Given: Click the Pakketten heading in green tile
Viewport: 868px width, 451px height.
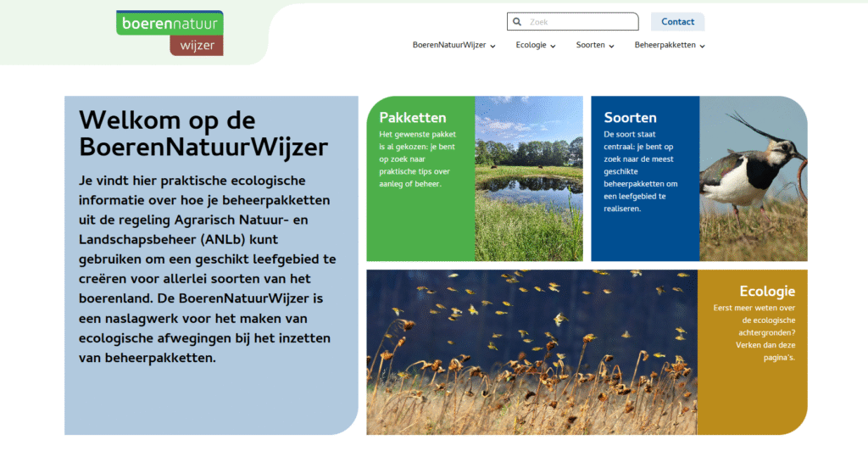Looking at the screenshot, I should click(x=413, y=117).
